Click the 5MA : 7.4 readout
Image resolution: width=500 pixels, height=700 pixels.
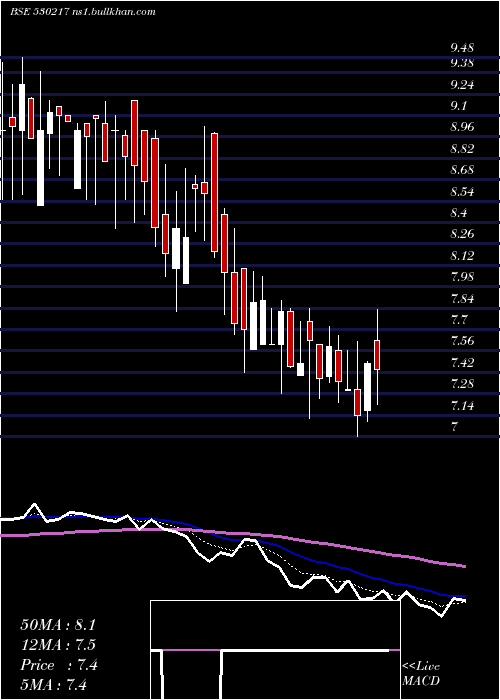pos(53,684)
